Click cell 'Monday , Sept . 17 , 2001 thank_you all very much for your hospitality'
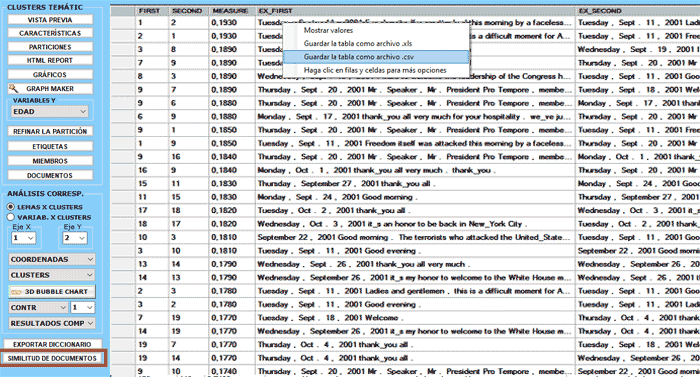 click(415, 117)
